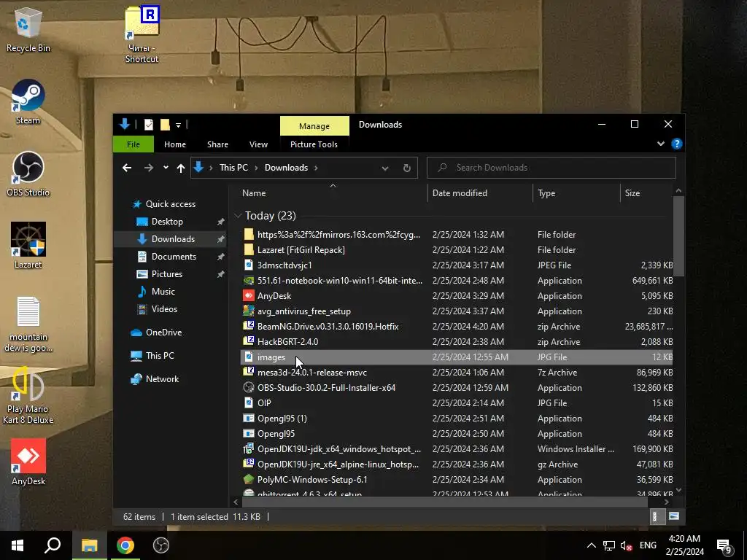Viewport: 747px width, 560px height.
Task: Open the Recycle Bin desktop icon
Action: pos(28,29)
